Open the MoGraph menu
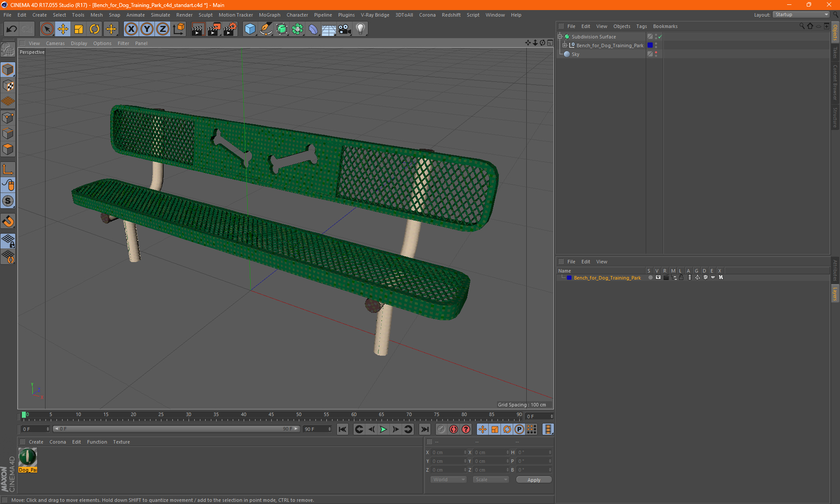 coord(269,15)
